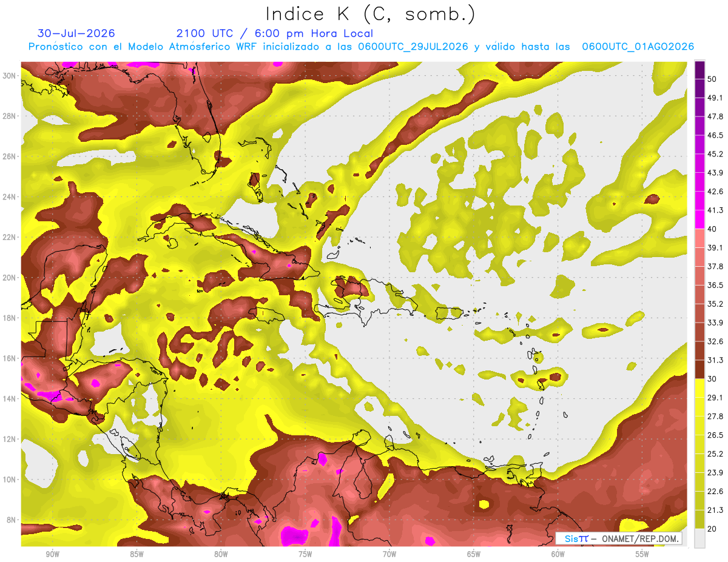The image size is (728, 562).
Task: Click the colorbar value "40"
Action: (x=712, y=229)
